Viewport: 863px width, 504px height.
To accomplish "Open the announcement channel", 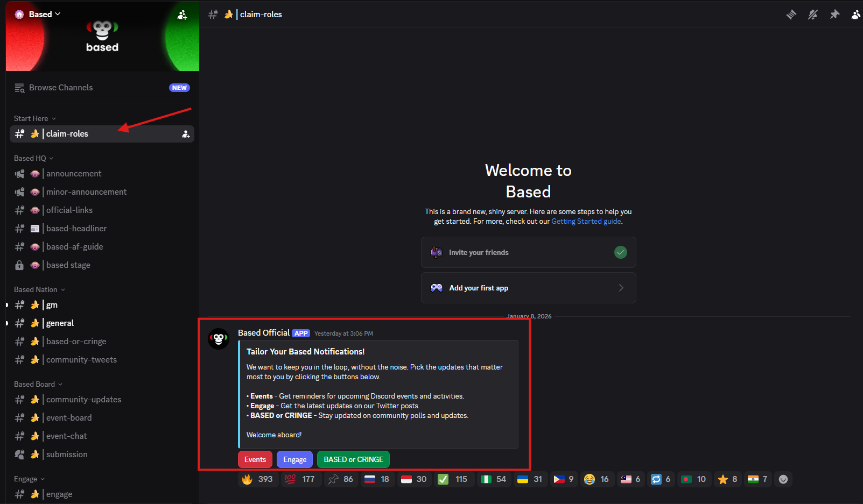I will point(74,174).
